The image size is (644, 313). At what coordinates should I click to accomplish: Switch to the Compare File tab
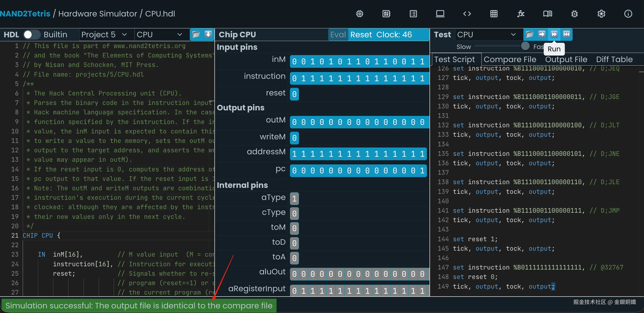[x=510, y=59]
